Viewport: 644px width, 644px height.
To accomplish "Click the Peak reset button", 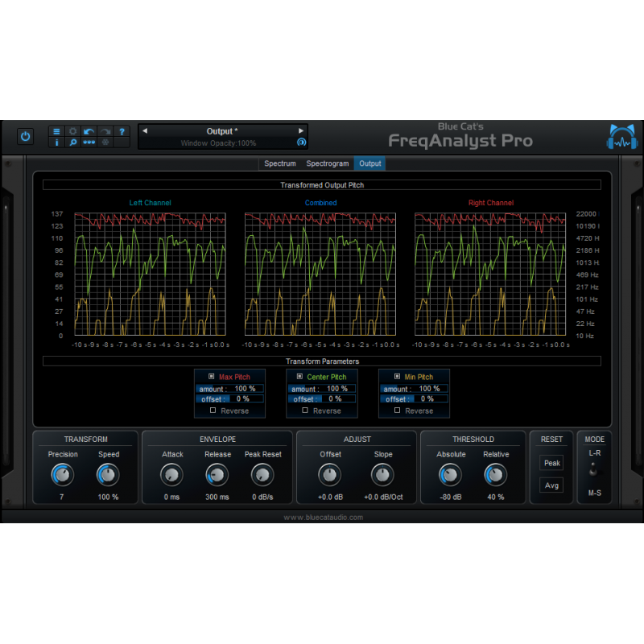I will [551, 463].
